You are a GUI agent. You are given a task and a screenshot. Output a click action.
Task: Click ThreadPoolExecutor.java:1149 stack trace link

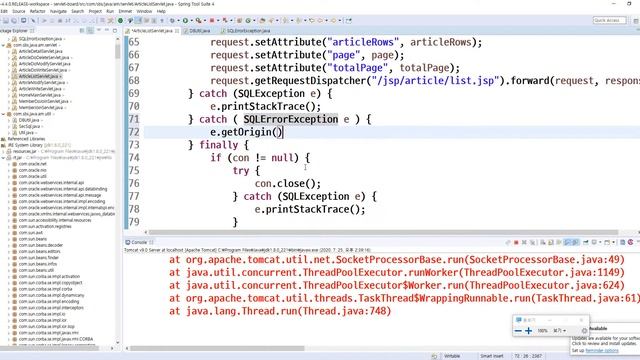[x=542, y=273]
